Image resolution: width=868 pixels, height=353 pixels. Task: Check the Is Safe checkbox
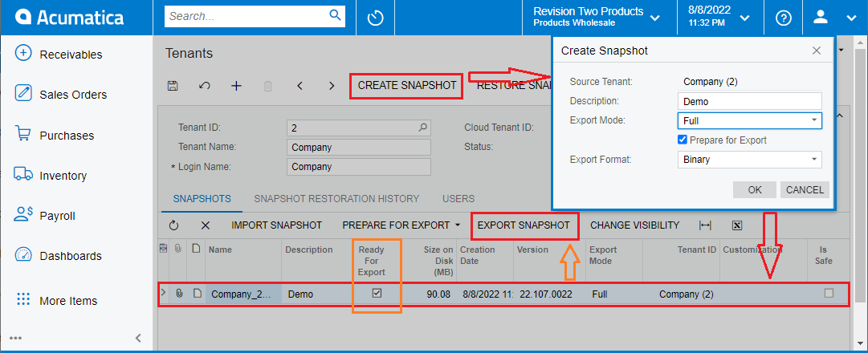point(829,294)
